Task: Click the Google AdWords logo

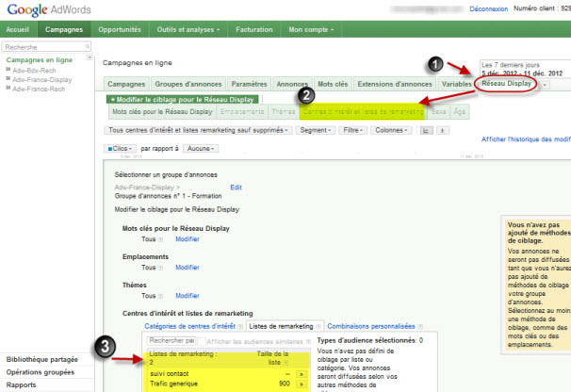Action: [49, 9]
